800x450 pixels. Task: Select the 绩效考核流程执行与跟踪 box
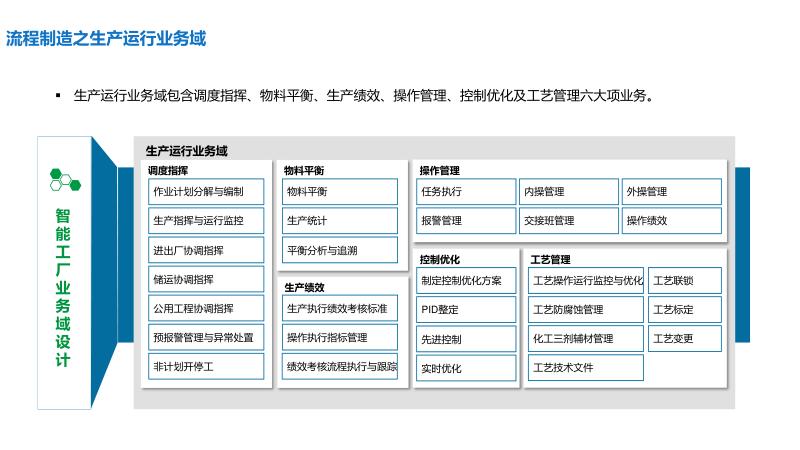pyautogui.click(x=340, y=366)
